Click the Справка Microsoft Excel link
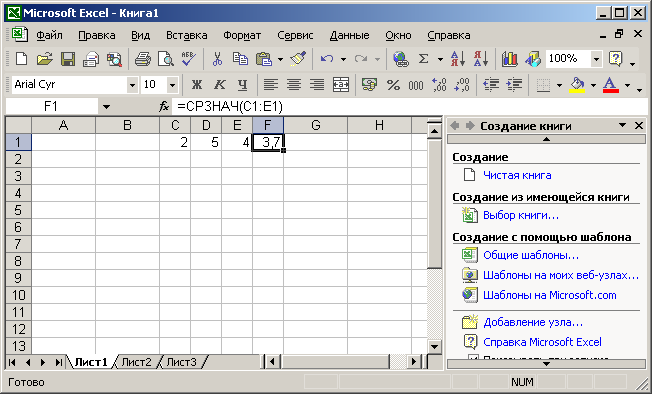 [x=542, y=342]
